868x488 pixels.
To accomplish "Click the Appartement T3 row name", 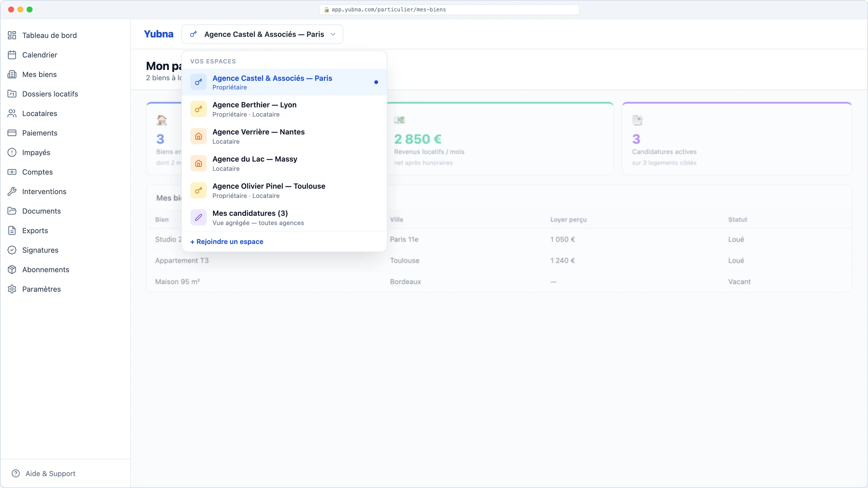I will pos(182,261).
